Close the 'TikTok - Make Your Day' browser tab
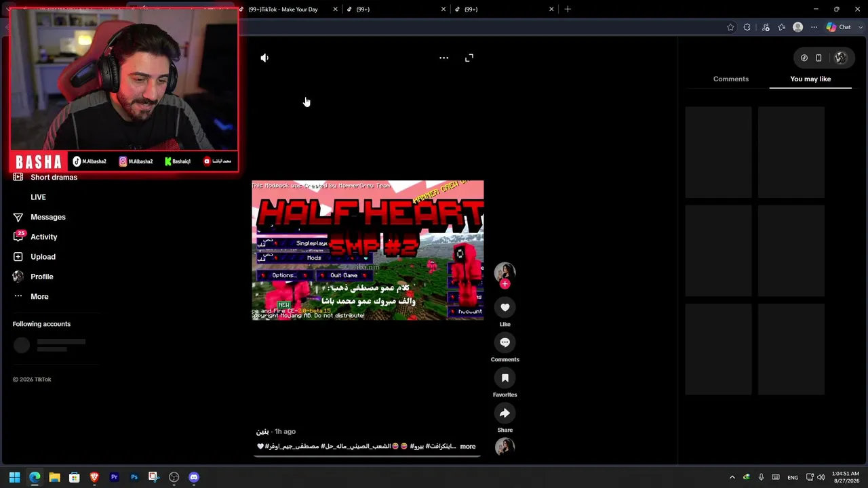Screen dimensions: 868x488 [335, 9]
